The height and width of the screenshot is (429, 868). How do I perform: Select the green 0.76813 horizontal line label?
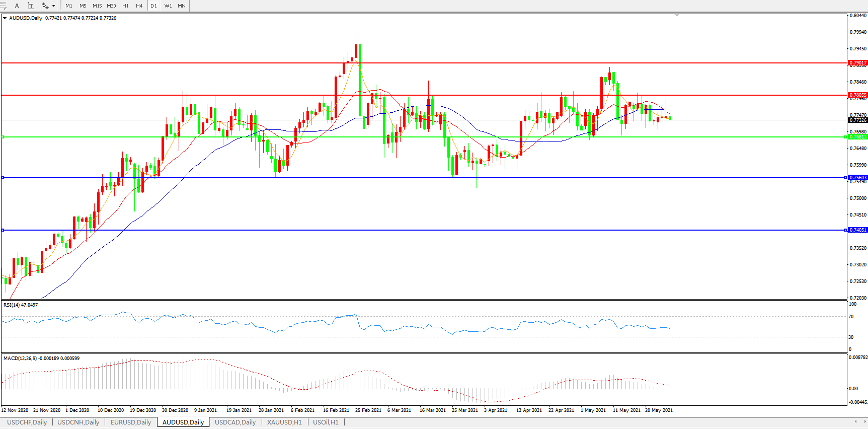coord(858,137)
